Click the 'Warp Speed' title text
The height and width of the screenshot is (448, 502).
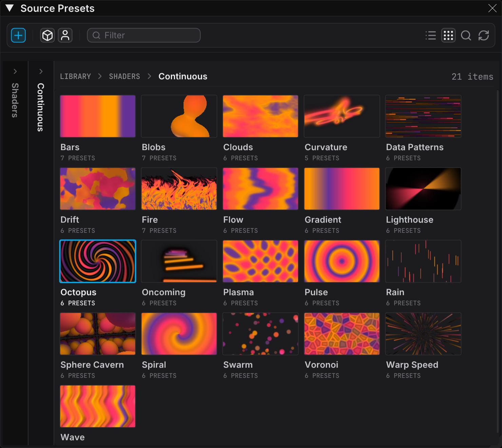412,365
